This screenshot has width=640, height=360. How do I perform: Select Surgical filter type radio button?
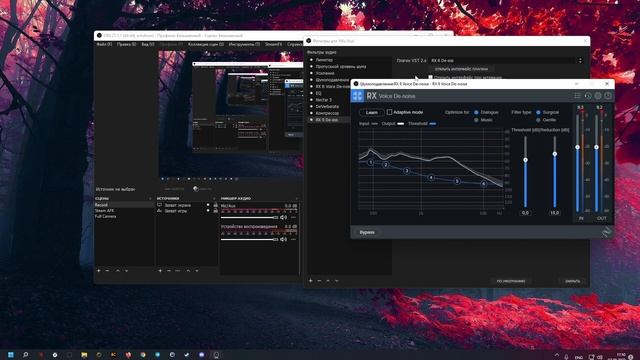[538, 112]
